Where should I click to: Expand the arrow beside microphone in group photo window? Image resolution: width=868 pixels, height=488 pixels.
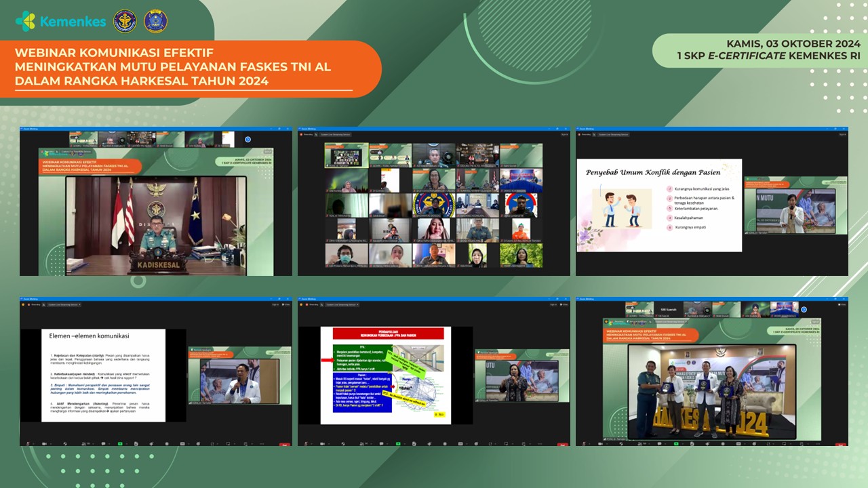[590, 443]
